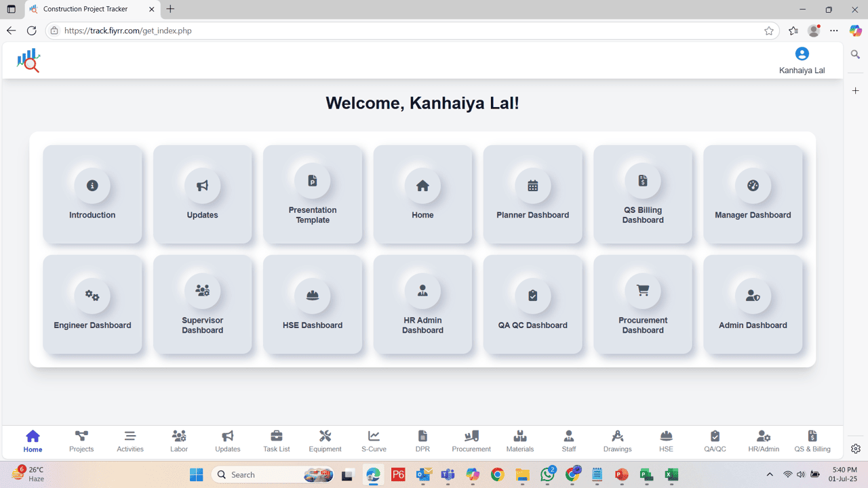
Task: Select the QA/QC icon
Action: [715, 441]
